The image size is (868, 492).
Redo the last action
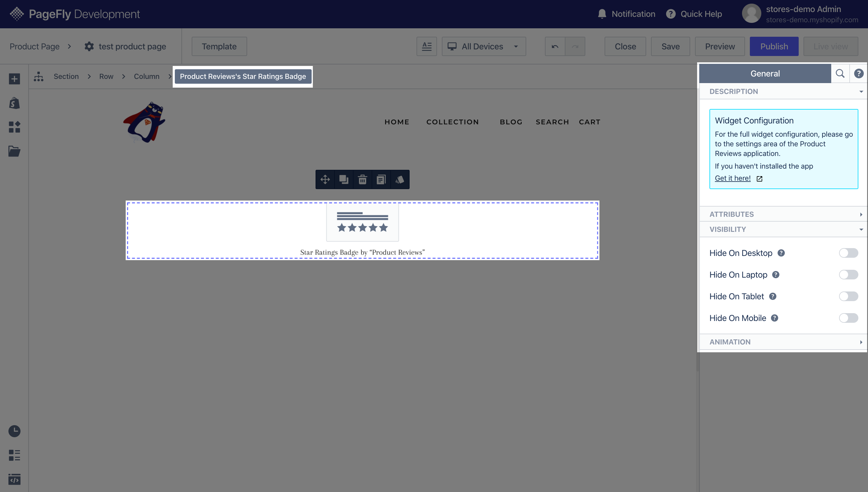point(575,46)
